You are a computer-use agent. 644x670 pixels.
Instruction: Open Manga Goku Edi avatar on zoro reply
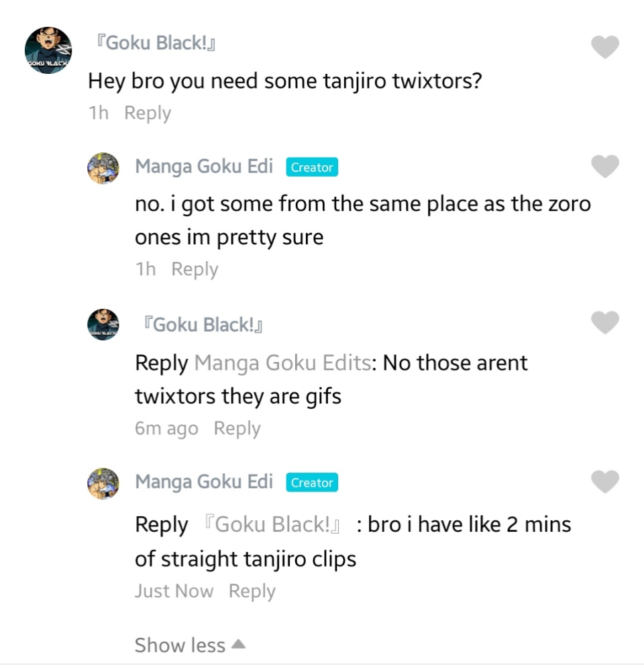point(103,167)
